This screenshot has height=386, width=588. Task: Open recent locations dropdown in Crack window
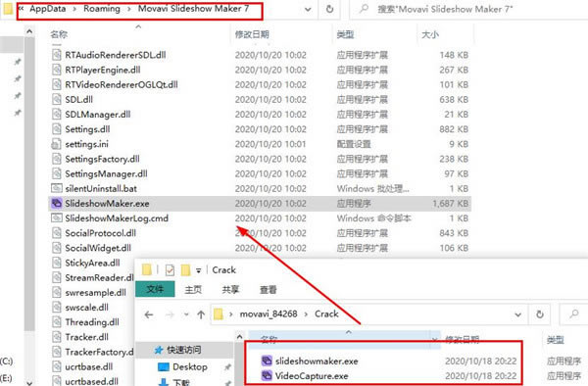(186, 314)
